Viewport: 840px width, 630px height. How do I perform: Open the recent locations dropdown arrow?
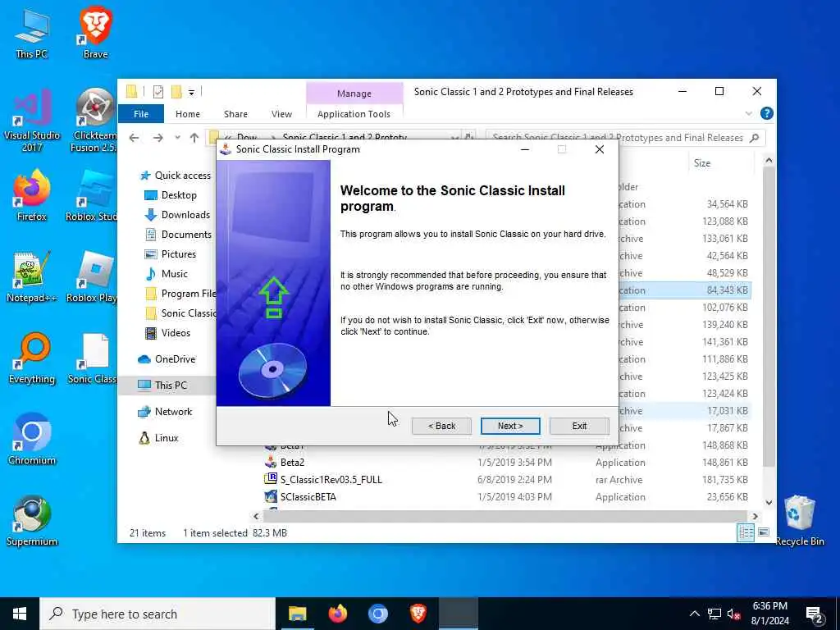coord(177,138)
